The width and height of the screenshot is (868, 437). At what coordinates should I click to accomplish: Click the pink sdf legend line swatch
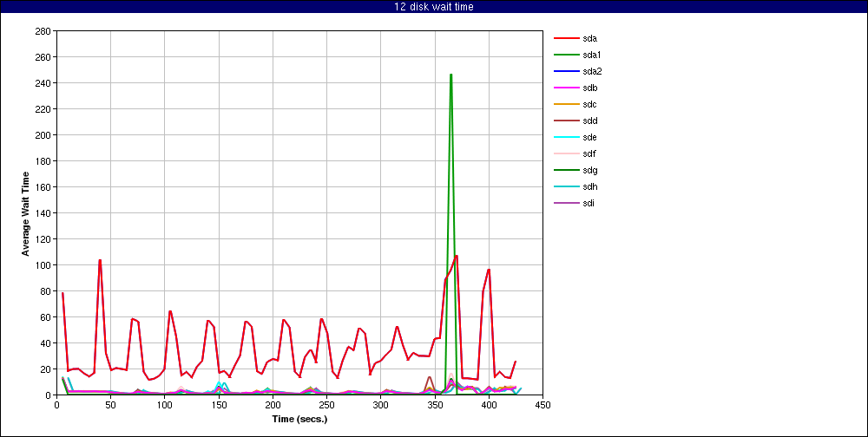[566, 153]
